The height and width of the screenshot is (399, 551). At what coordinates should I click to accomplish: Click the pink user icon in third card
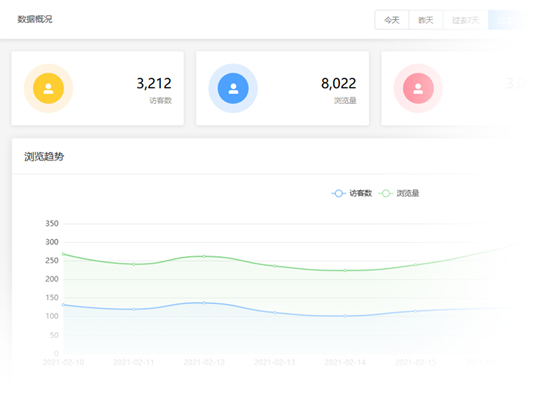418,88
